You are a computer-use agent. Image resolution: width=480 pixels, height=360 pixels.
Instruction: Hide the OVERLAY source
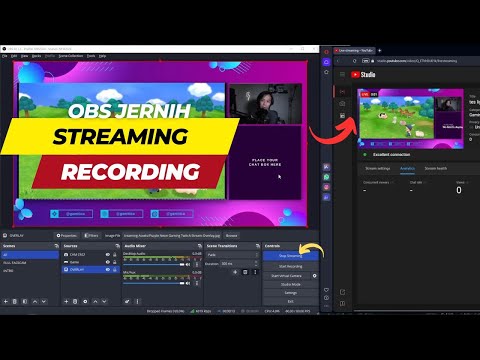pos(108,269)
